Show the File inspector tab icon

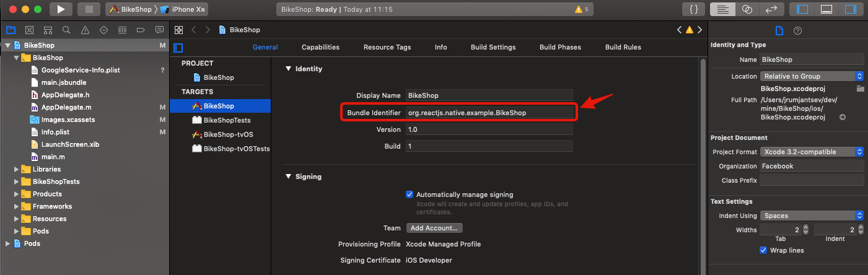779,30
